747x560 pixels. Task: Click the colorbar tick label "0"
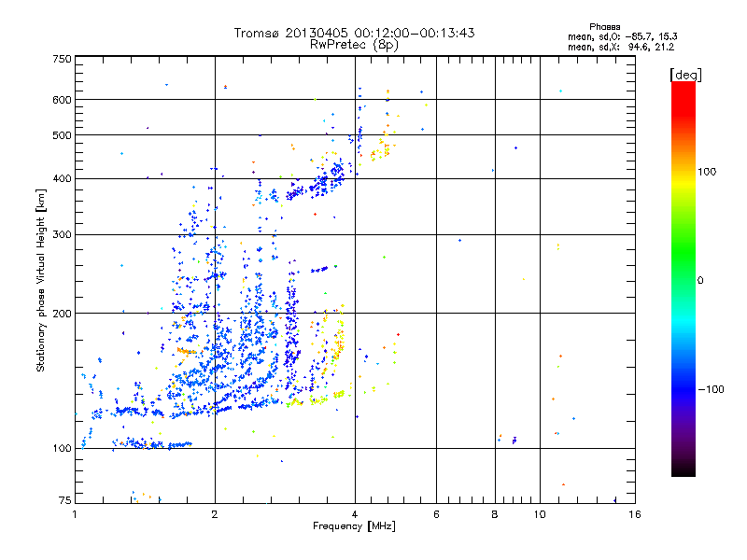pos(700,281)
